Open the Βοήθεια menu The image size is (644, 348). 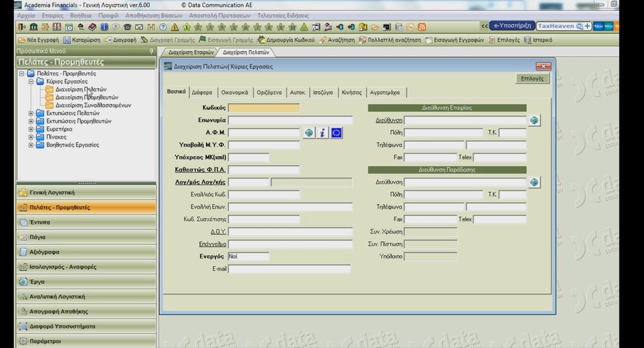(80, 16)
